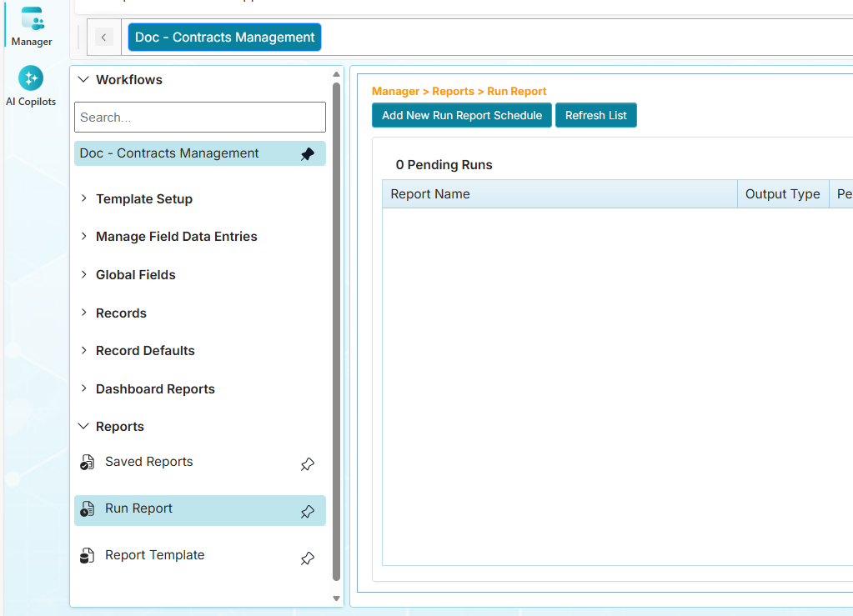The height and width of the screenshot is (616, 853).
Task: Expand the Dashboard Reports section
Action: pyautogui.click(x=83, y=388)
